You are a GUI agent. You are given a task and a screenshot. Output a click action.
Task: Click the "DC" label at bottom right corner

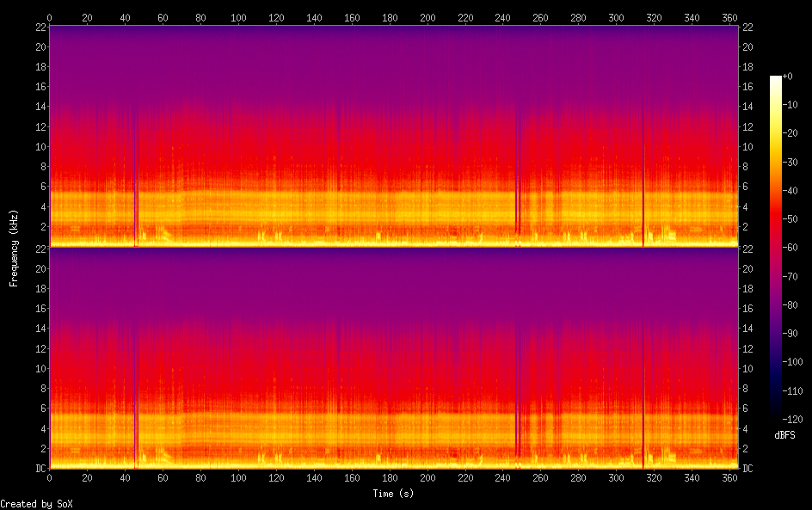[x=747, y=469]
